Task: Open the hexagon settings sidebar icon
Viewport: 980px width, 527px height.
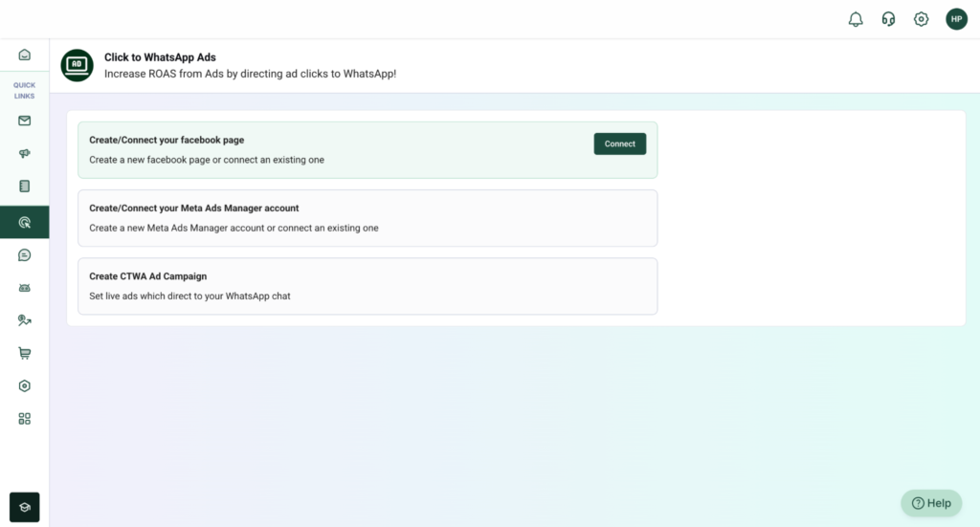Action: 24,385
